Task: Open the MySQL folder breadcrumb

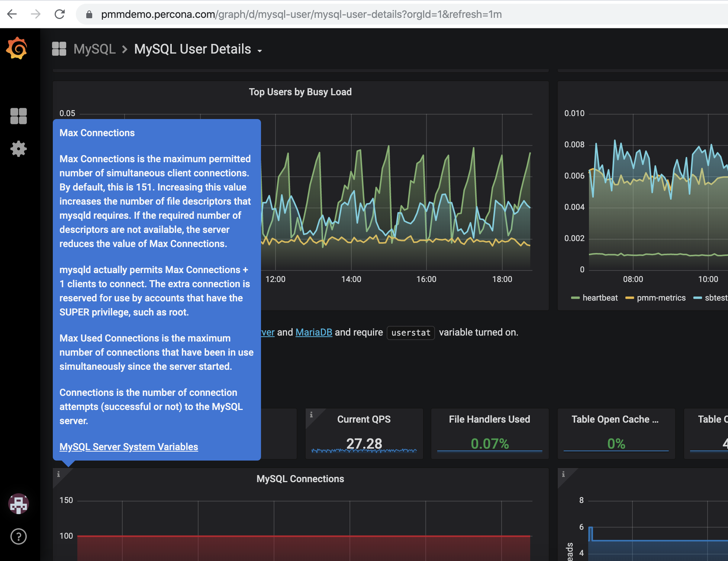Action: coord(94,49)
